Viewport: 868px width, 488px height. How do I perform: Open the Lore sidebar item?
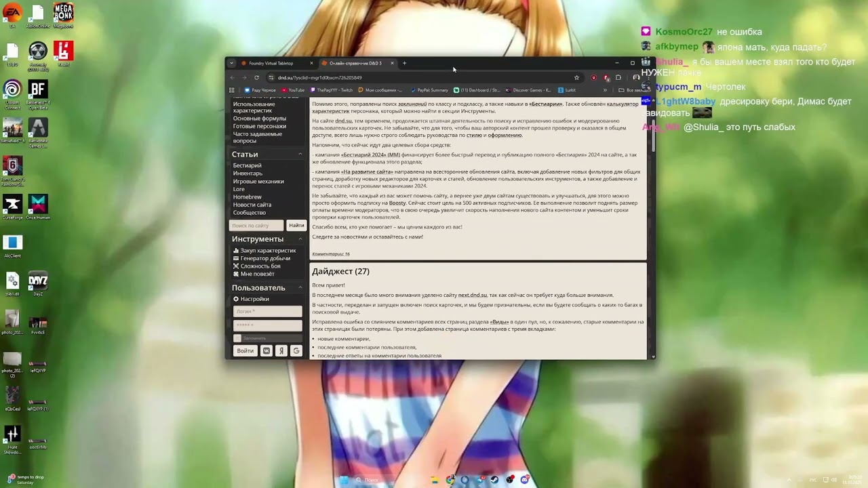click(239, 189)
